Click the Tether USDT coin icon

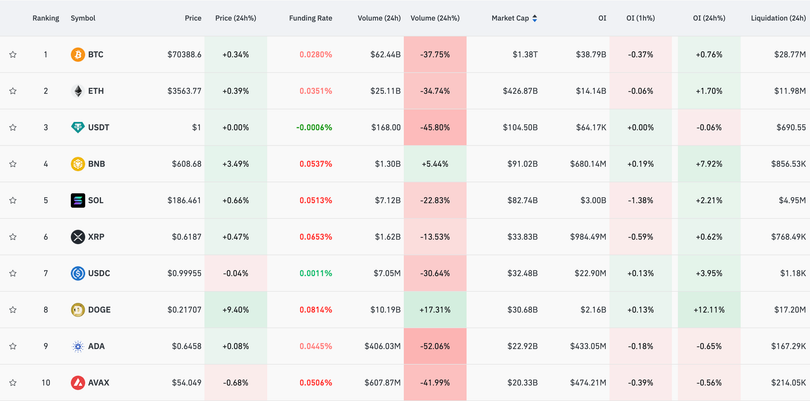[78, 128]
